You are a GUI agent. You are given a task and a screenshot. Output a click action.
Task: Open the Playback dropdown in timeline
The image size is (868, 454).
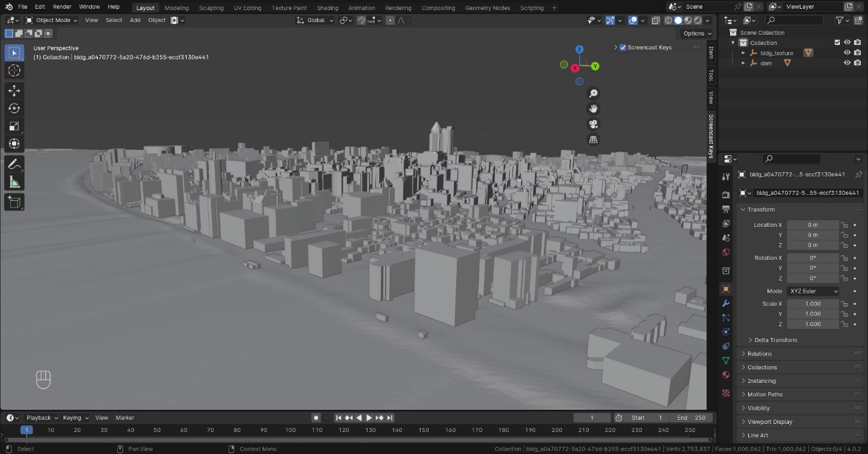pos(42,418)
